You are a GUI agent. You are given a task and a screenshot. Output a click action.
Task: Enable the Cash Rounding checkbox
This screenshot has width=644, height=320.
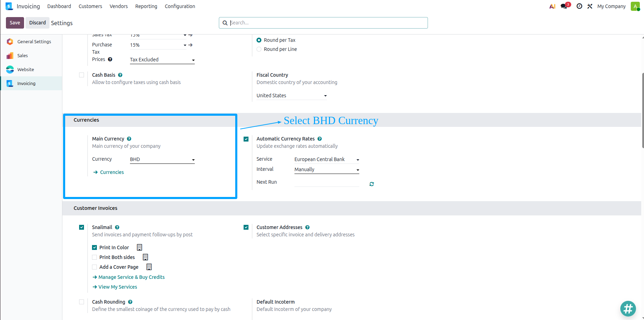[x=82, y=302]
